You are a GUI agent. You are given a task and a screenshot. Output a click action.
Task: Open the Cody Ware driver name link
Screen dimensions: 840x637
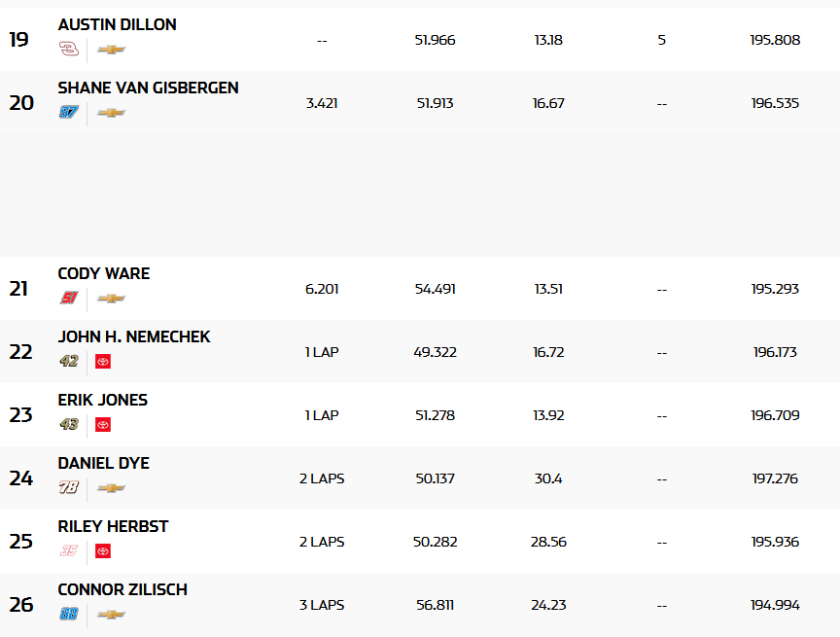pos(104,273)
